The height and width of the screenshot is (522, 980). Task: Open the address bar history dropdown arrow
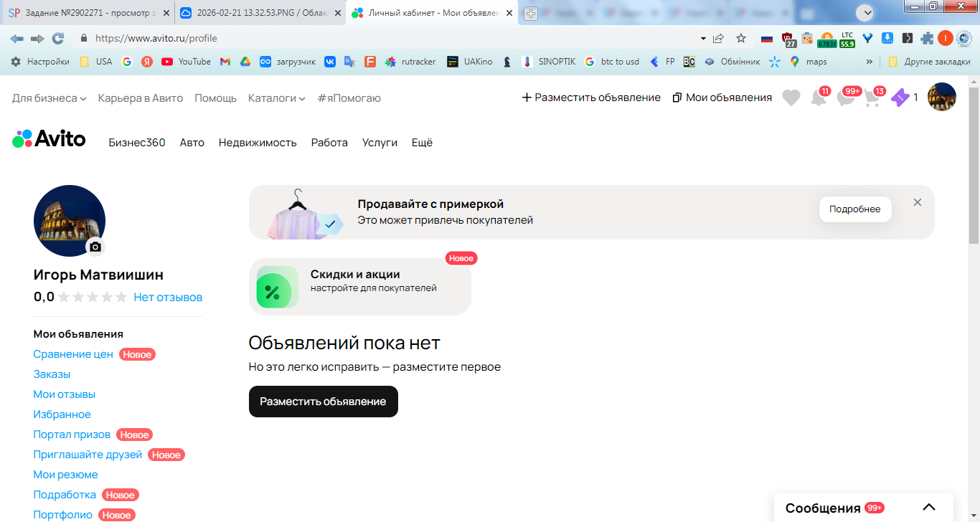coord(703,38)
